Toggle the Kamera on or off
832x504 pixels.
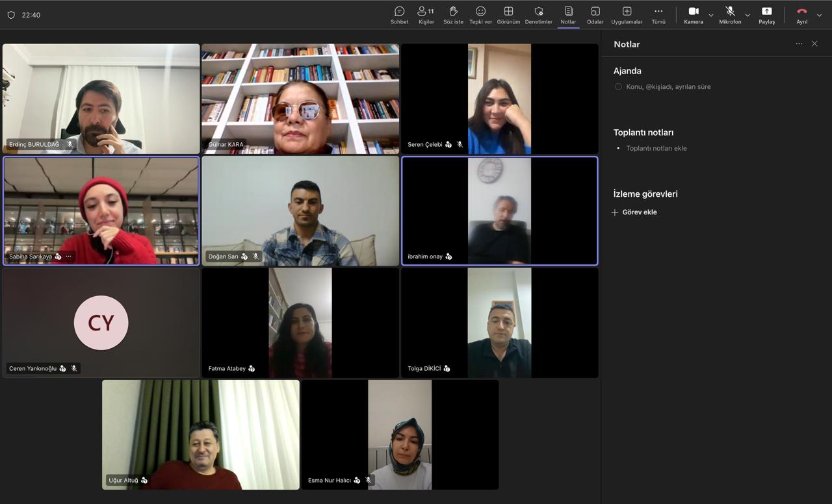(693, 15)
